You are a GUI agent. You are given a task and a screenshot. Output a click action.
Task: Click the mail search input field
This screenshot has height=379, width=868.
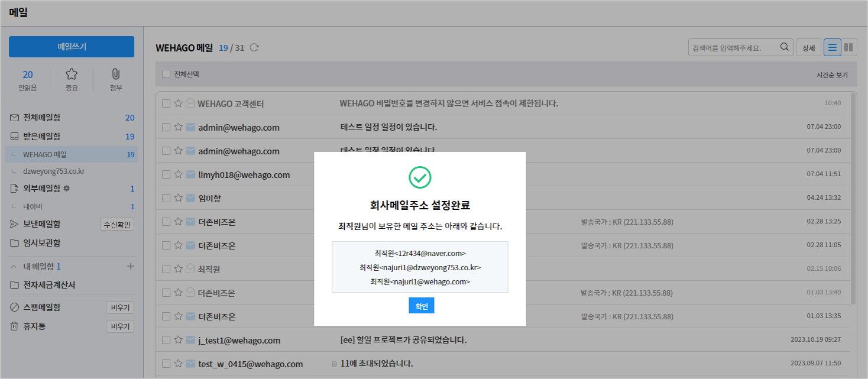(733, 48)
